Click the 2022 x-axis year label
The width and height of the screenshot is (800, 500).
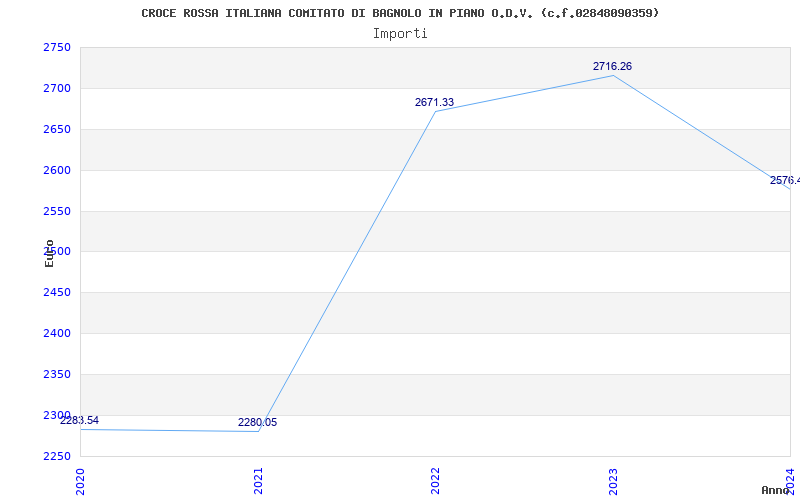pos(435,481)
